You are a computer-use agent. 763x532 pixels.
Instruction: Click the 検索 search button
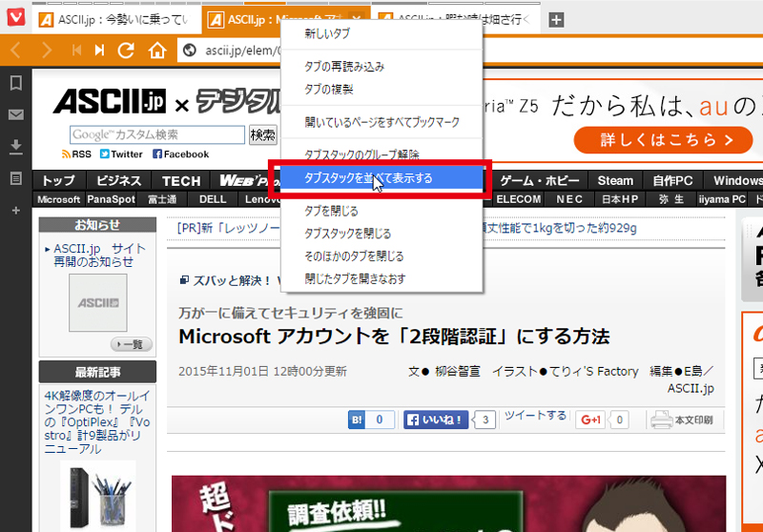263,134
